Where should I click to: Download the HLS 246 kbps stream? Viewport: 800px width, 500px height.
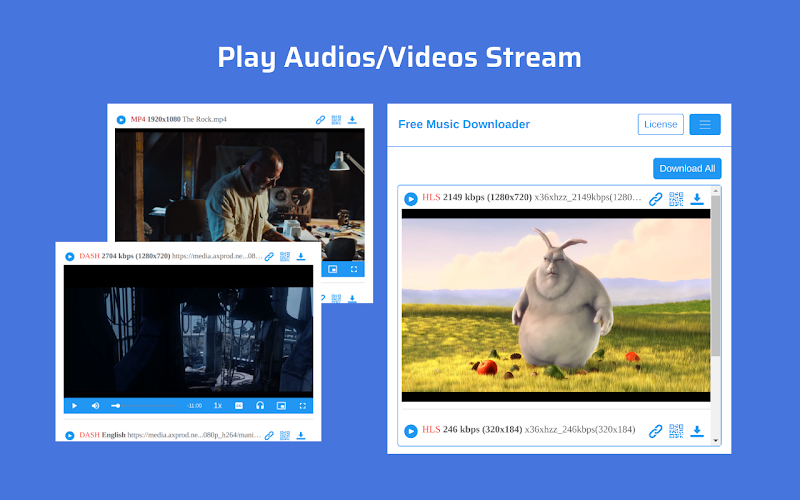(x=697, y=431)
